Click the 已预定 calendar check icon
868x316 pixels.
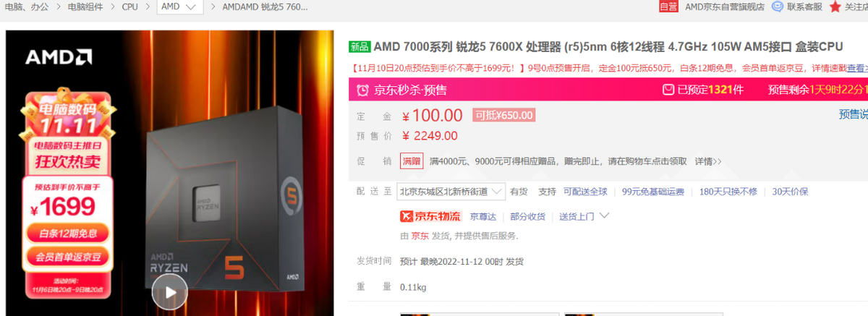[x=668, y=90]
